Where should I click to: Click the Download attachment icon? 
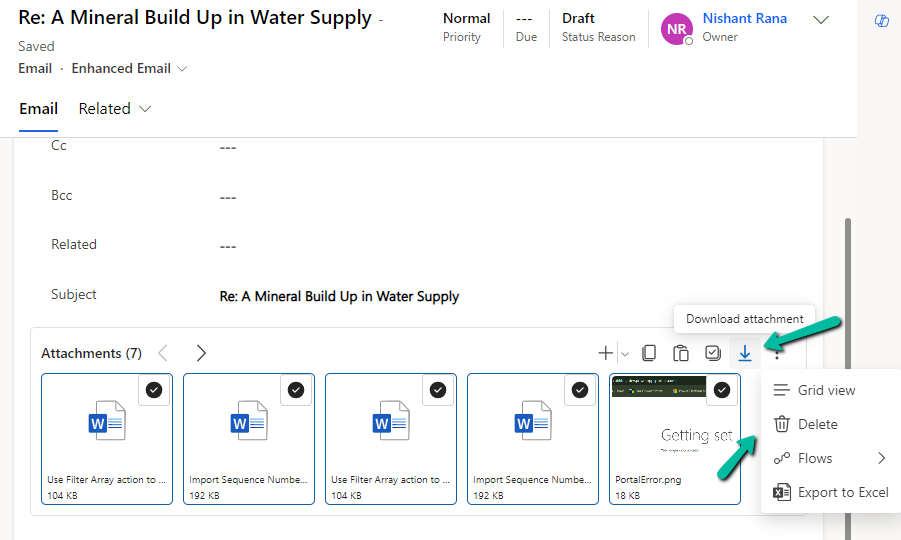pos(744,353)
